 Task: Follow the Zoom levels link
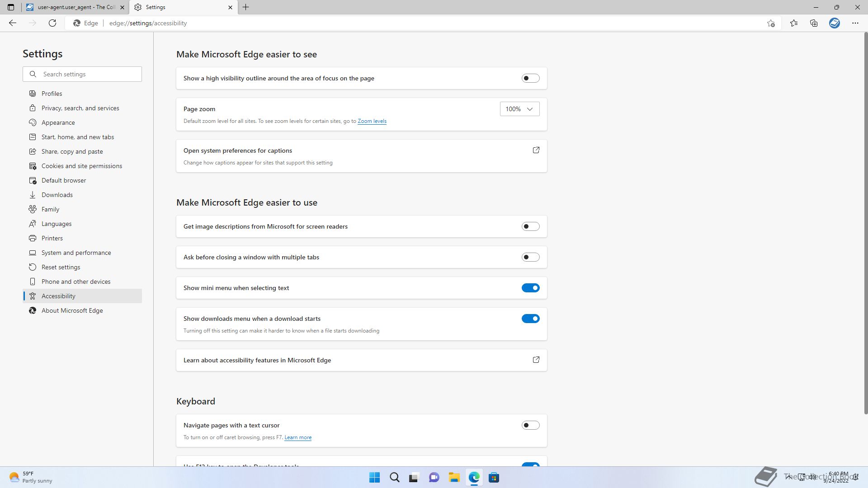pyautogui.click(x=372, y=121)
